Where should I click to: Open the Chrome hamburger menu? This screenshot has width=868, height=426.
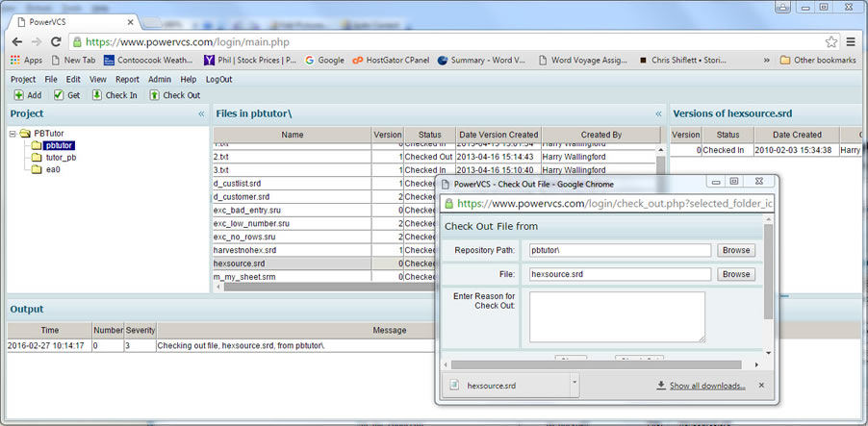click(x=851, y=42)
